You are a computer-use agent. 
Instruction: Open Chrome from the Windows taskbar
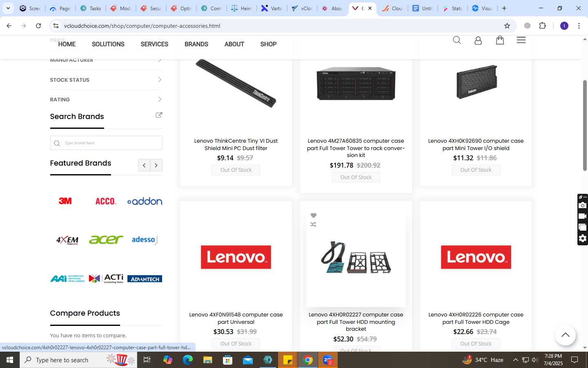[x=308, y=360]
